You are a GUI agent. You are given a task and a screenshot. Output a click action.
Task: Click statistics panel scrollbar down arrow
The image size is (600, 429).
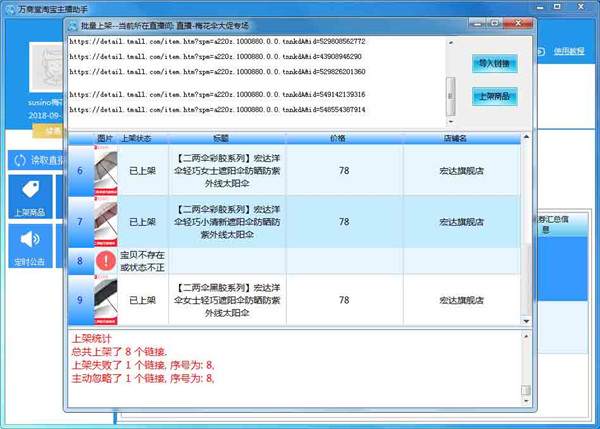(526, 401)
